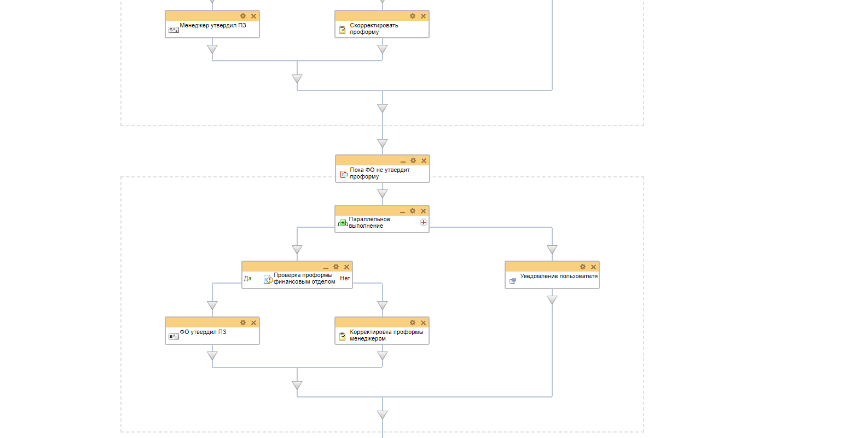This screenshot has height=438, width=868.
Task: Open settings of Менеджер утвердил ПЗ block
Action: pyautogui.click(x=243, y=16)
